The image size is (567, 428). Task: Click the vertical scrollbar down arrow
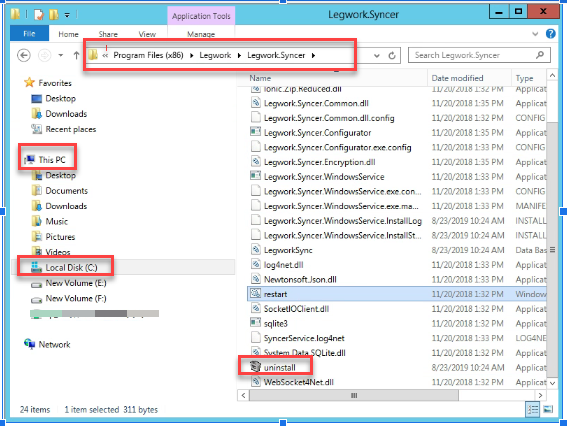point(552,383)
